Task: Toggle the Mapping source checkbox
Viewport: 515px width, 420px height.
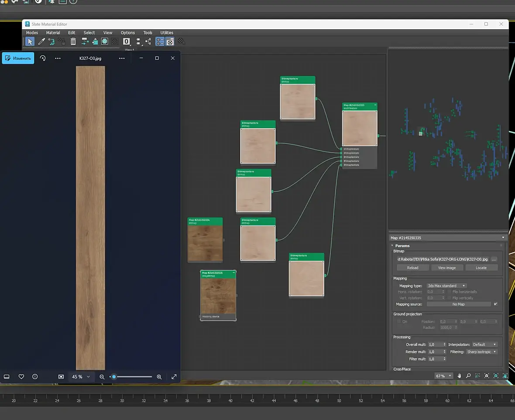Action: pos(495,304)
